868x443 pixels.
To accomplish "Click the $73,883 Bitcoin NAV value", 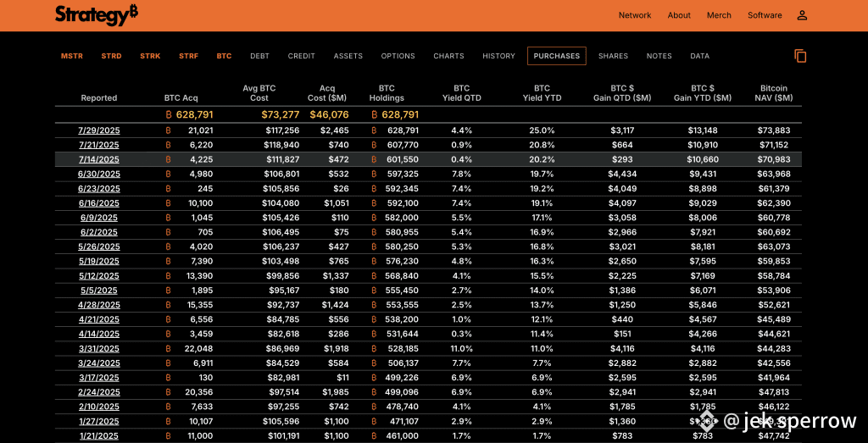I will coord(774,130).
